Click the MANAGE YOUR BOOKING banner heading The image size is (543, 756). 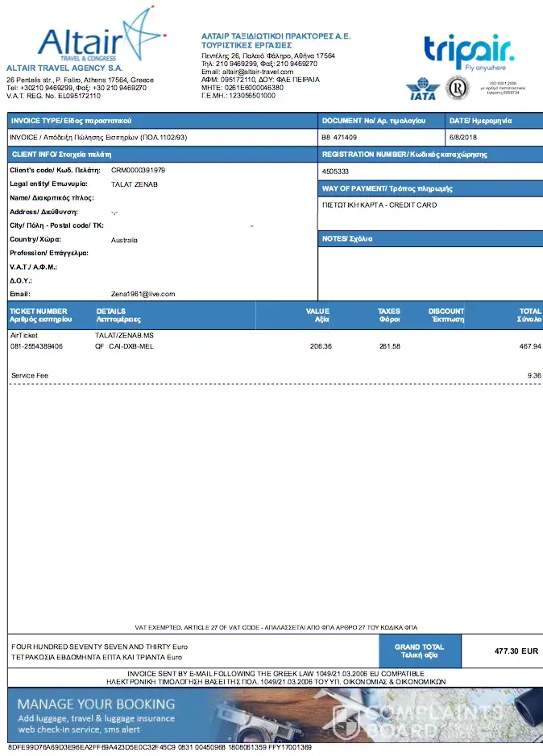coord(96,704)
